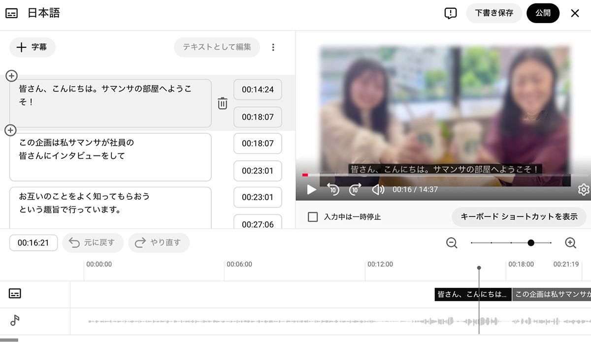Show keyboard shortcuts with キーボード ショートカットを表示
This screenshot has width=591, height=364.
coord(519,217)
